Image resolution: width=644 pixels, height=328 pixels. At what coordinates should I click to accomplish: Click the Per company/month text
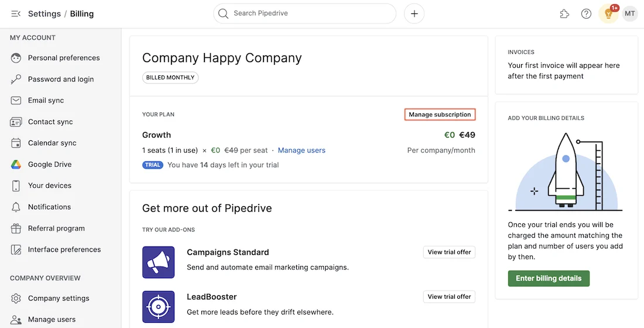tap(441, 150)
